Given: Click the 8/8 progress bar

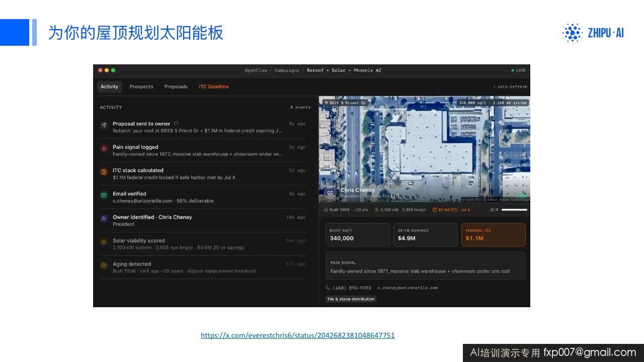Looking at the screenshot, I should tap(514, 210).
